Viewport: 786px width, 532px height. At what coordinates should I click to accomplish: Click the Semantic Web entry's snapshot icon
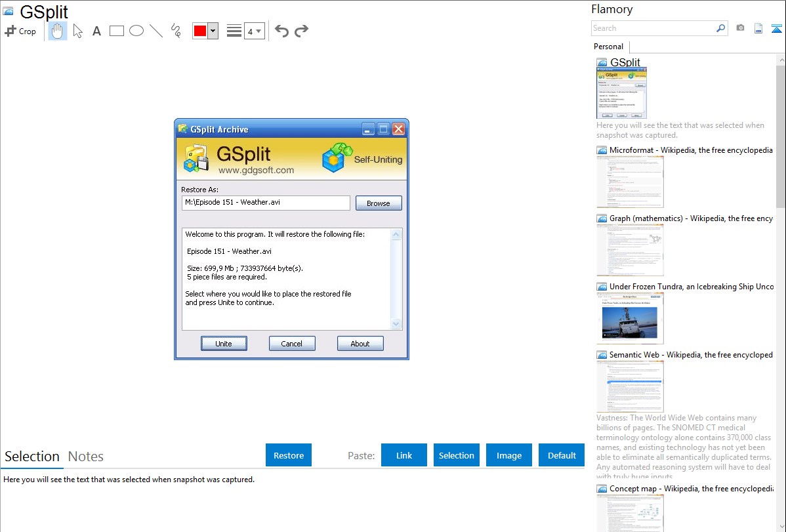(x=602, y=355)
